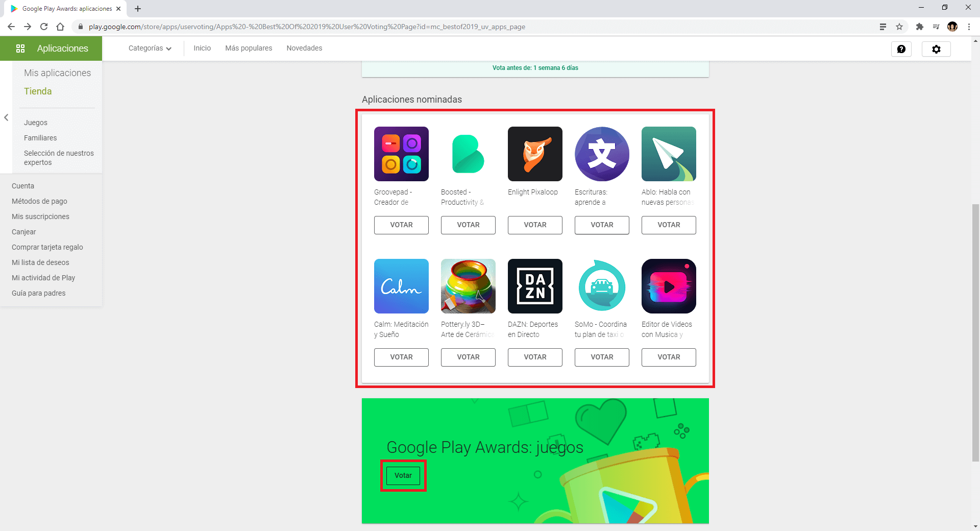
Task: Go to the browser home page
Action: point(60,27)
